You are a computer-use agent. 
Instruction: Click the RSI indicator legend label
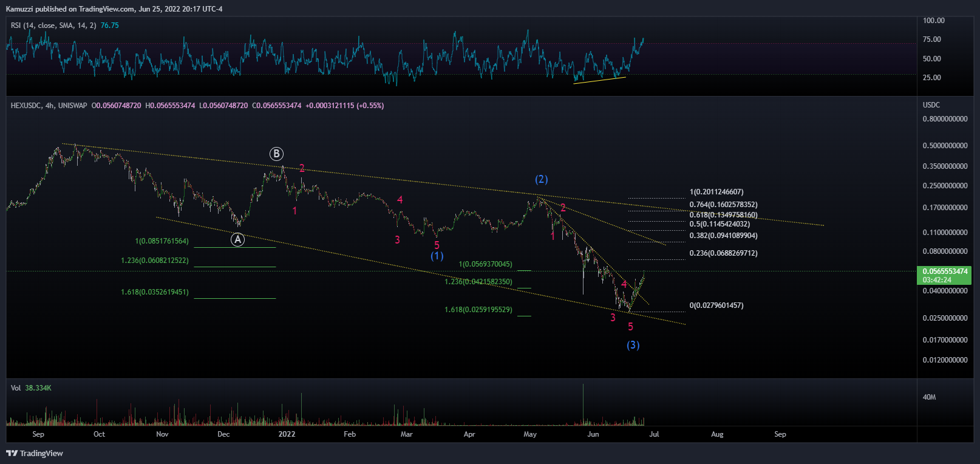[x=53, y=26]
